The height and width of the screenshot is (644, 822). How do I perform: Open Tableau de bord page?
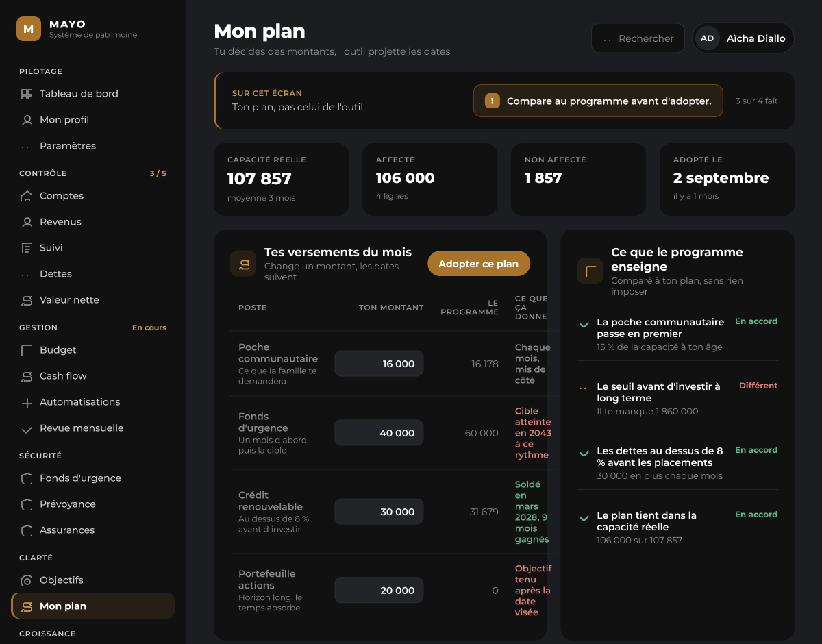pyautogui.click(x=93, y=94)
